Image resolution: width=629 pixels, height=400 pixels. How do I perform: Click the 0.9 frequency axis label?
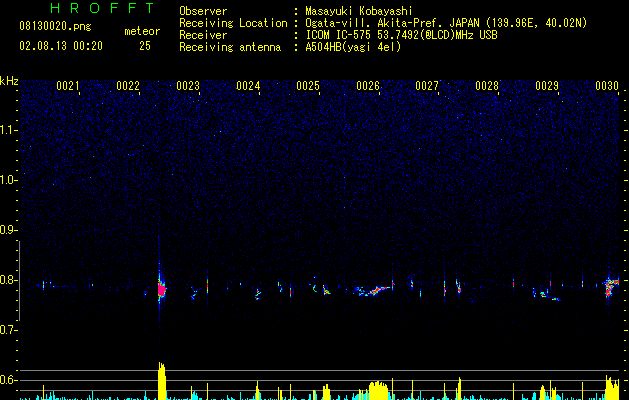coord(8,230)
